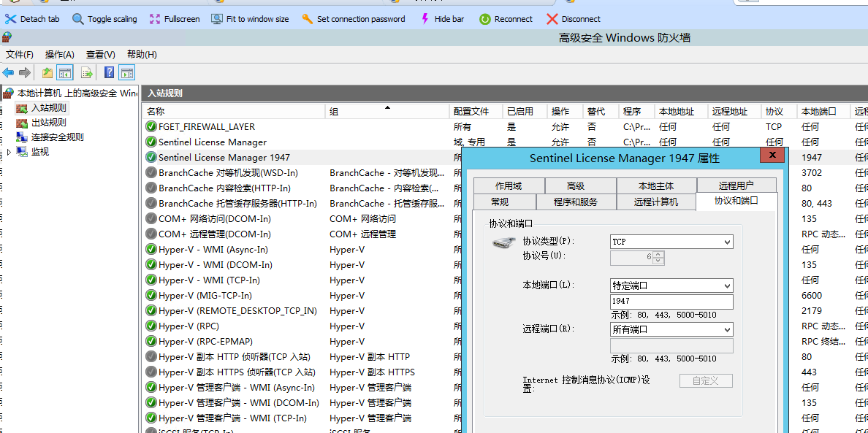This screenshot has width=868, height=433.
Task: Click the local port field containing 1947
Action: (671, 302)
